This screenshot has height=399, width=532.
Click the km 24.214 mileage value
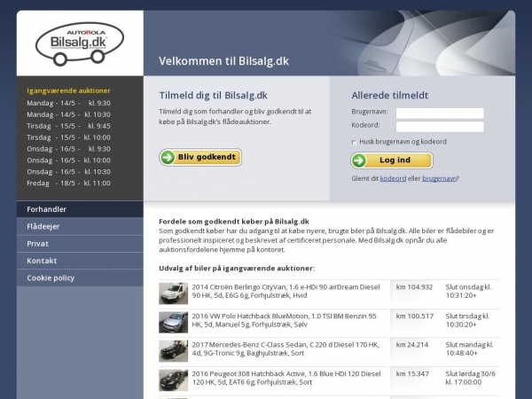pos(412,345)
